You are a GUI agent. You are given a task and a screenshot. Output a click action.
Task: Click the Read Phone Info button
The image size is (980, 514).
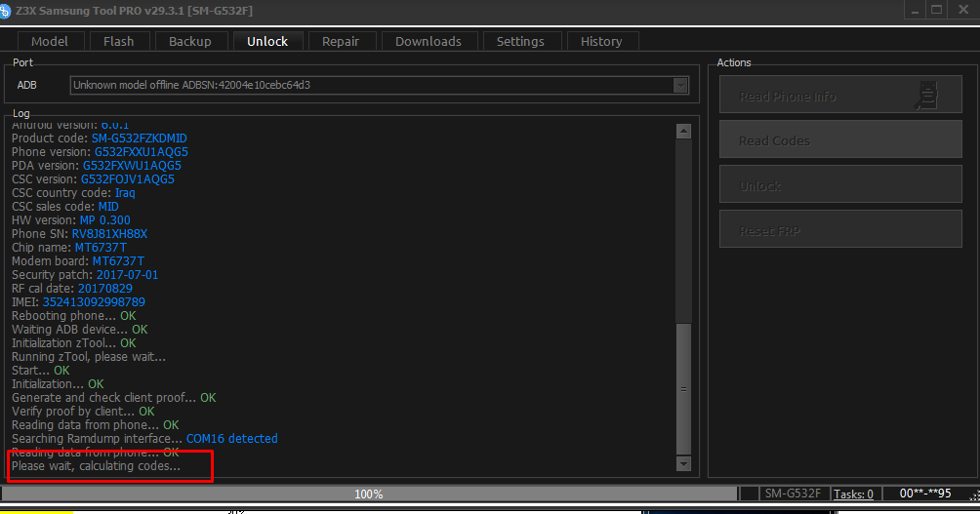coord(840,95)
